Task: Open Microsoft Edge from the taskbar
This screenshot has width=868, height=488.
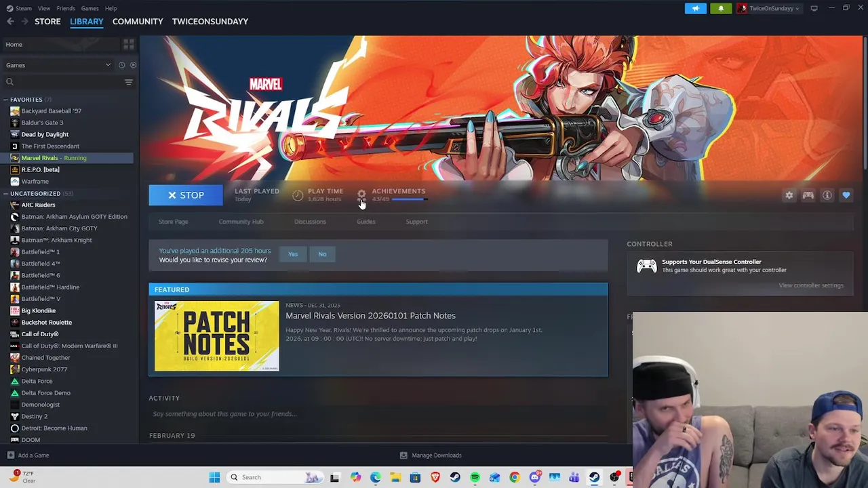Action: click(376, 477)
